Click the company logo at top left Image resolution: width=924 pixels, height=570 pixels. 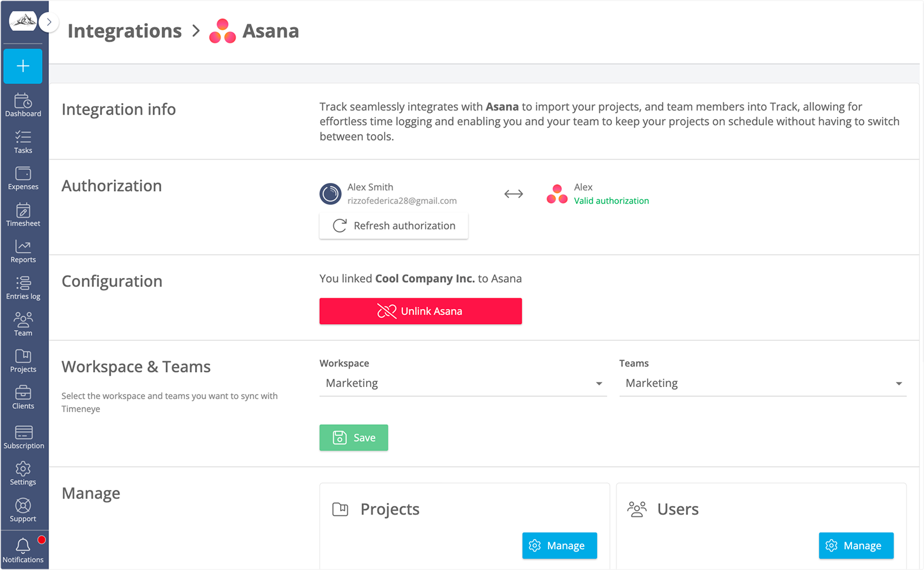point(23,21)
